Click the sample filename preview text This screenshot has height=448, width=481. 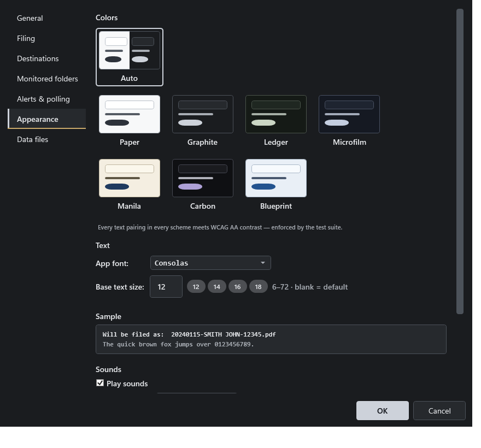click(x=189, y=334)
